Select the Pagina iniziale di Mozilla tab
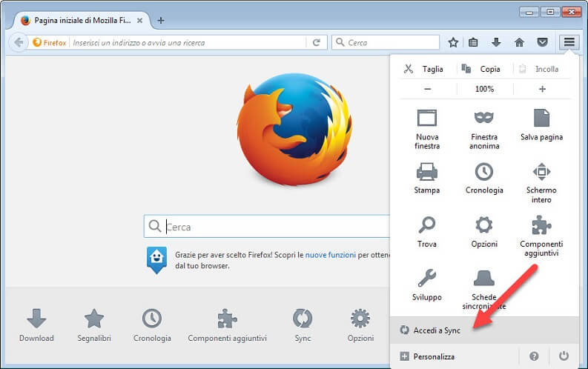 (82, 21)
